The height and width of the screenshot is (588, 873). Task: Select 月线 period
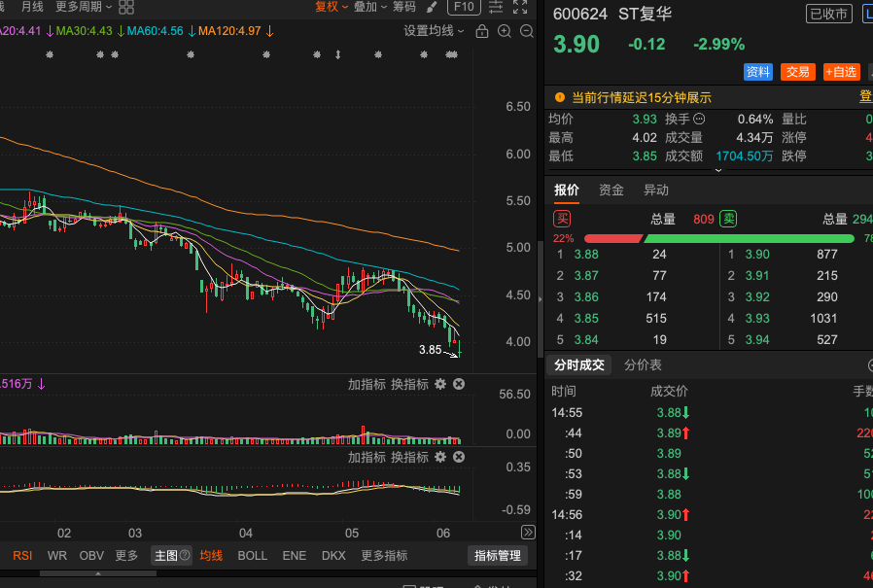pyautogui.click(x=32, y=7)
